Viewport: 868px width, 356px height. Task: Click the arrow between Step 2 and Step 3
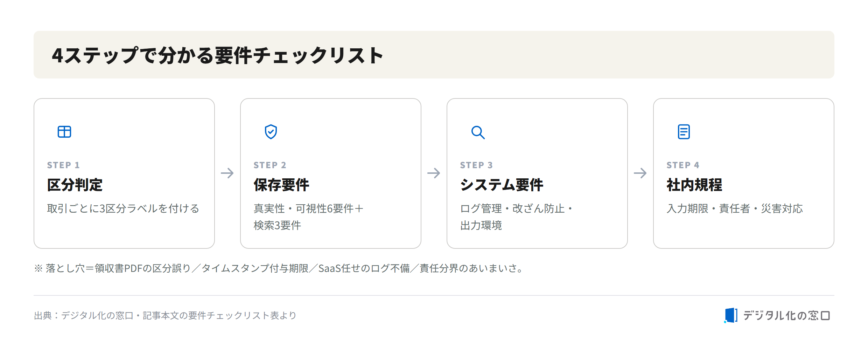[434, 173]
